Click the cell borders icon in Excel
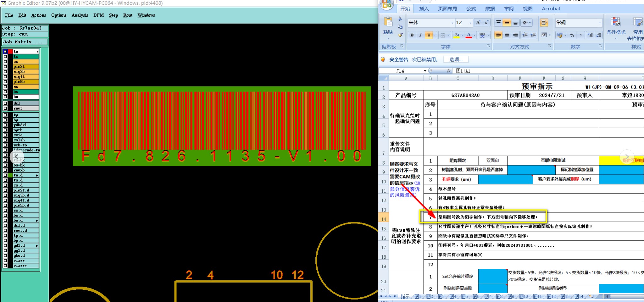Screen dimensions: 644x302 (443, 35)
